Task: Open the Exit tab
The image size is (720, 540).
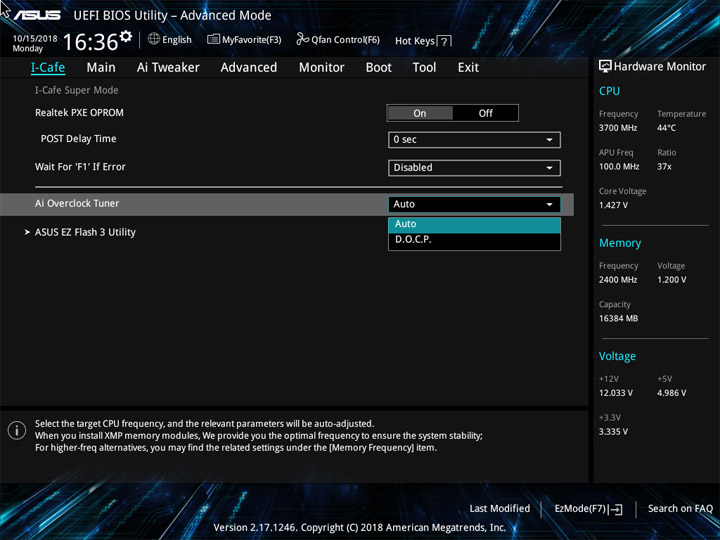Action: (468, 68)
